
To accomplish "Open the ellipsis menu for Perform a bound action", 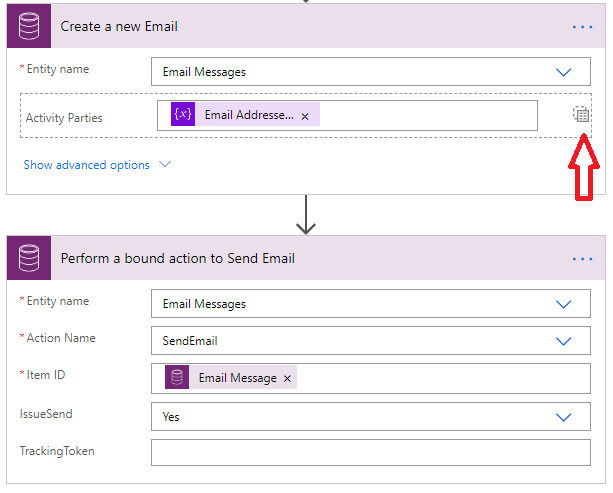I will tap(582, 258).
